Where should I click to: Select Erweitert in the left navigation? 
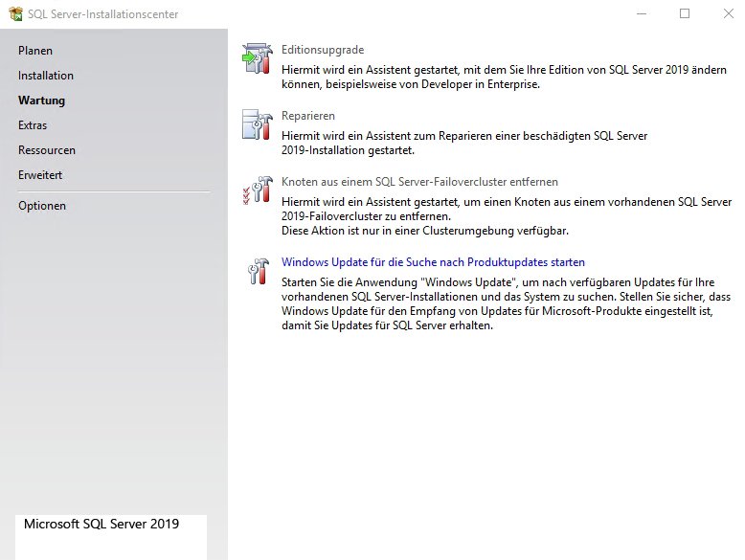pyautogui.click(x=41, y=175)
